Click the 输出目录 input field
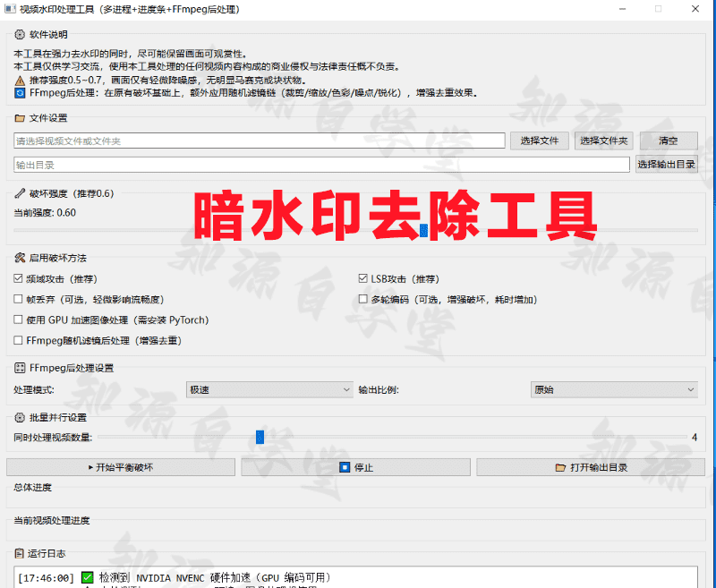Viewport: 716px width, 588px height. point(321,165)
